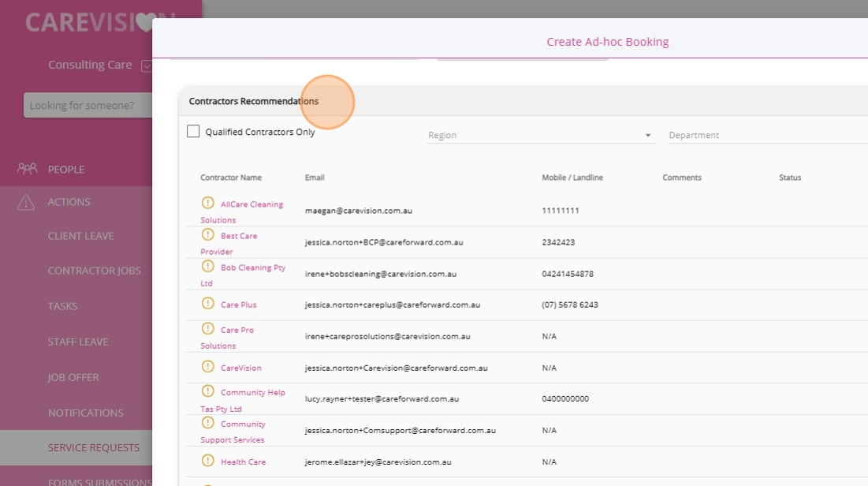The width and height of the screenshot is (868, 486).
Task: Open the Region dropdown
Action: pos(540,136)
